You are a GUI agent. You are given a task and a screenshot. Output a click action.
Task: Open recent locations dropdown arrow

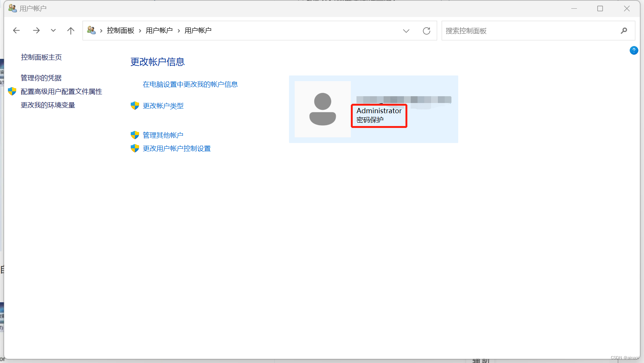pyautogui.click(x=53, y=31)
